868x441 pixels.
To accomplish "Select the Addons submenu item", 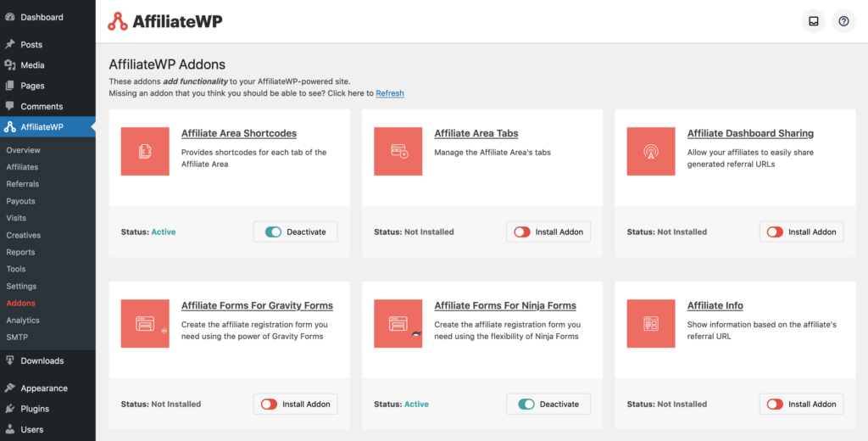I will pyautogui.click(x=21, y=303).
